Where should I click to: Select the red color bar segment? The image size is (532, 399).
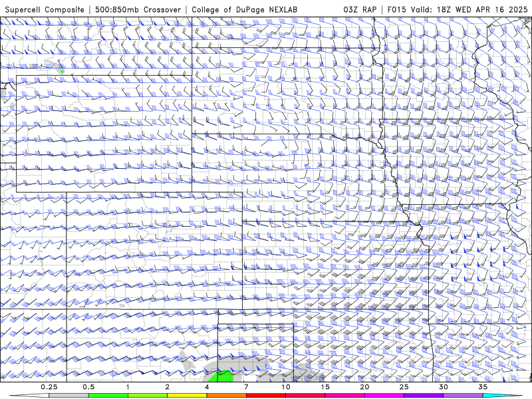coord(265,396)
